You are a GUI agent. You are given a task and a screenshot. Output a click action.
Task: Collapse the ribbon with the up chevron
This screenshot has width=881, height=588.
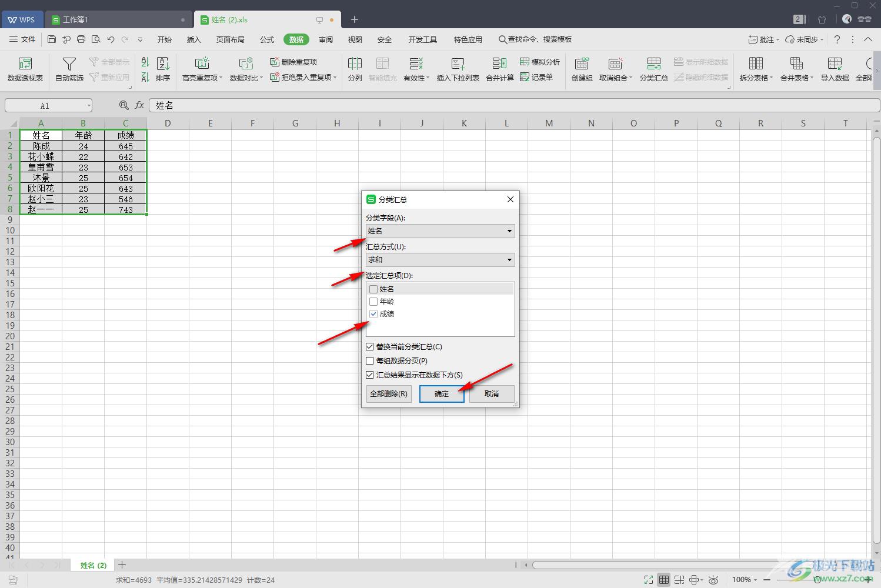[x=868, y=39]
